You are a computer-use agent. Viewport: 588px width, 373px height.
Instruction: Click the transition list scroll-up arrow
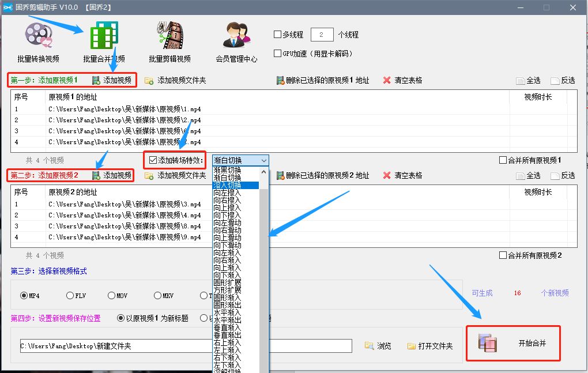pos(263,172)
